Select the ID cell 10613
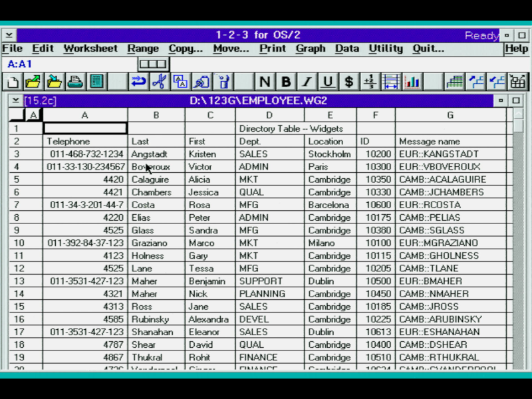Screen dimensions: 532x399 pos(376,332)
